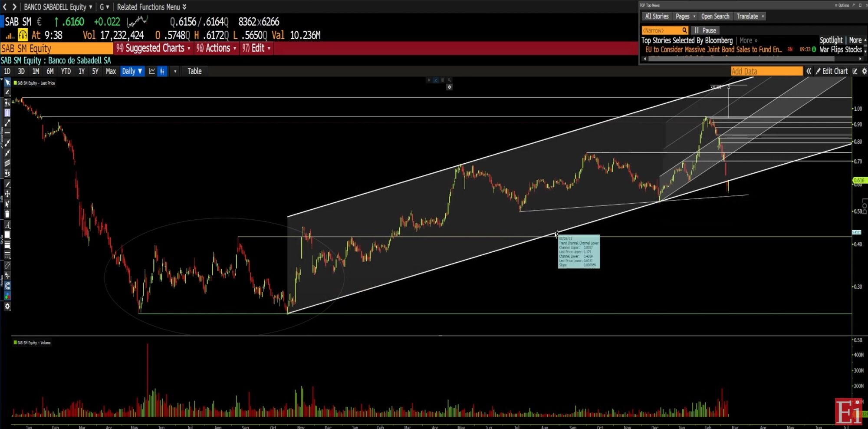This screenshot has width=868, height=429.
Task: Open the chart settings gear at top right
Action: (x=864, y=71)
